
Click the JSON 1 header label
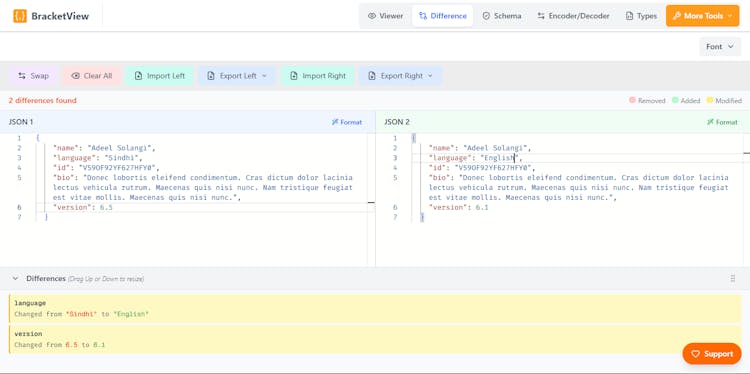tap(21, 122)
